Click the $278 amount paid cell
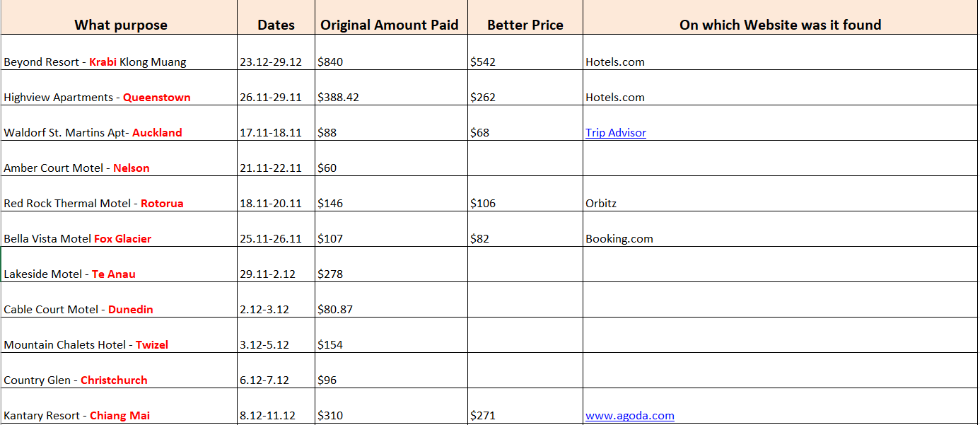The width and height of the screenshot is (980, 425). click(x=391, y=265)
